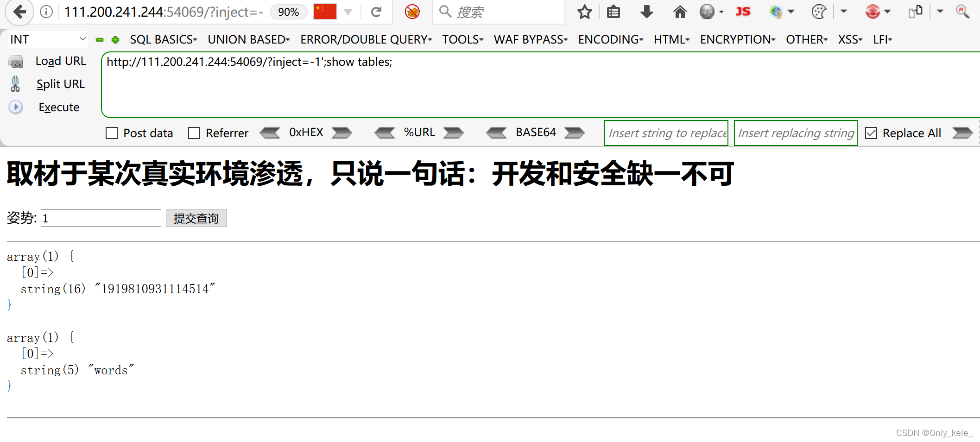Expand the ERROR/DOUBLE QUERY menu
The width and height of the screenshot is (980, 442).
(366, 39)
